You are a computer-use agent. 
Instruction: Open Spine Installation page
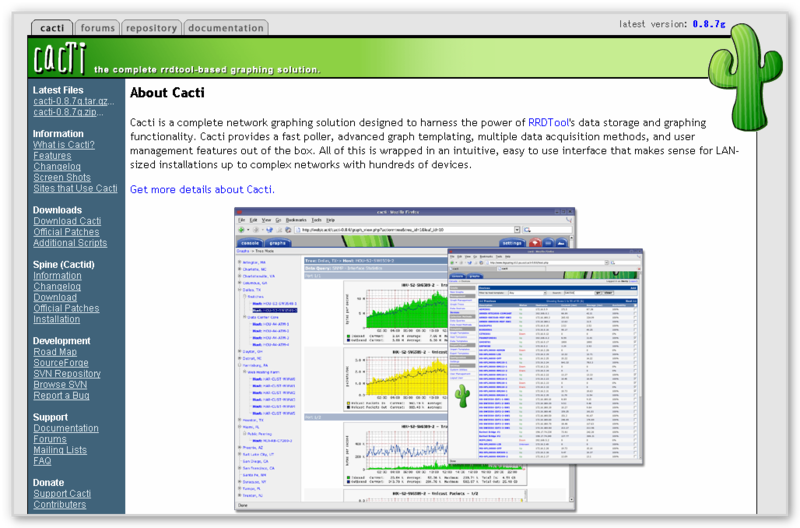[56, 319]
